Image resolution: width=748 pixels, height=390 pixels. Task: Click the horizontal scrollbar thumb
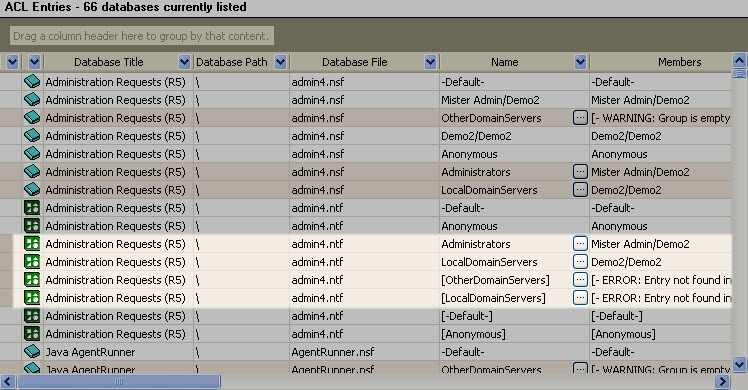119,381
